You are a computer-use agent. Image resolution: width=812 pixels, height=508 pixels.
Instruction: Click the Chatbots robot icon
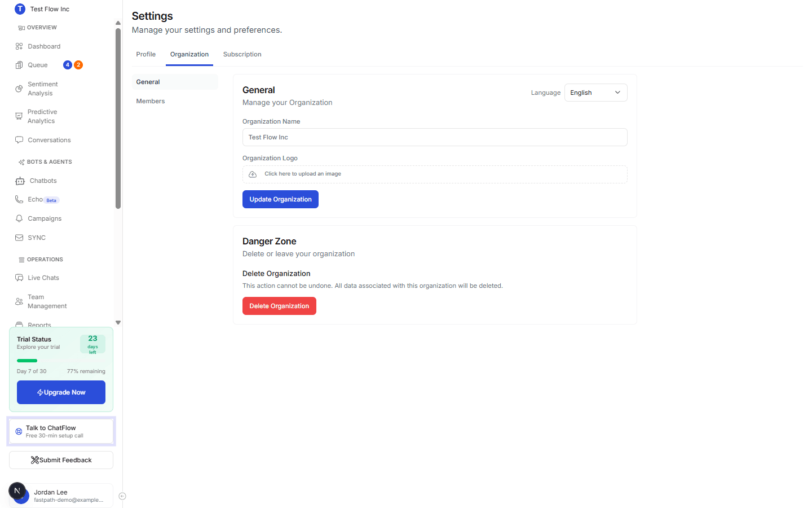tap(20, 181)
